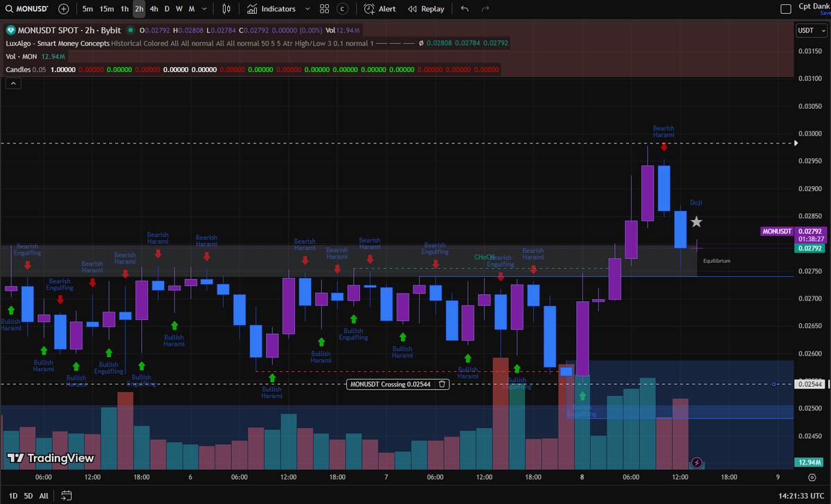Click the MONUSDT SPOT legend title
Viewport: 831px width, 504px height.
pyautogui.click(x=69, y=30)
